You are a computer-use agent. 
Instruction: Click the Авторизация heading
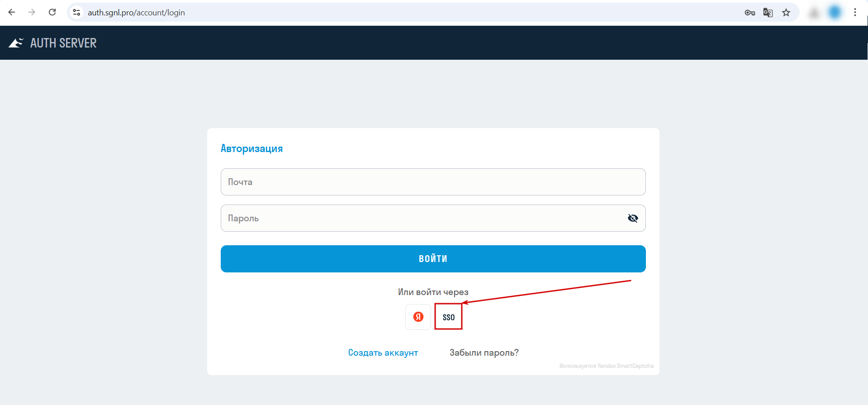coord(251,148)
